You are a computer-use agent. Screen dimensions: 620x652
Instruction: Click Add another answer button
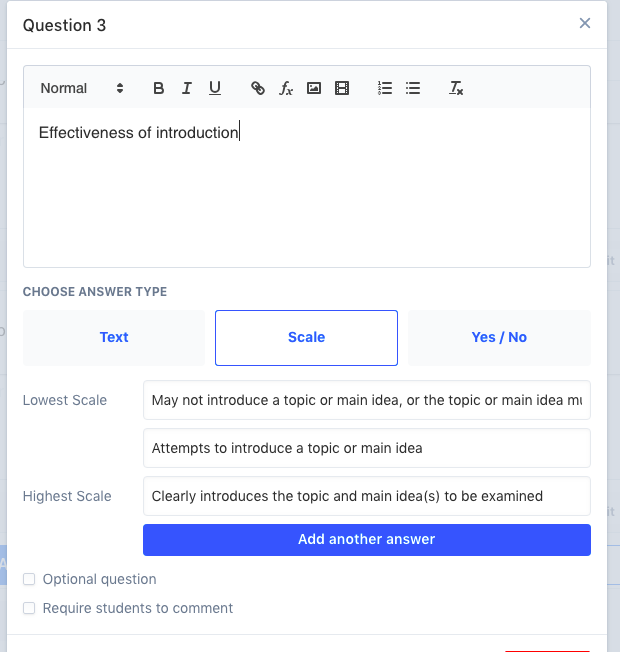tap(366, 539)
